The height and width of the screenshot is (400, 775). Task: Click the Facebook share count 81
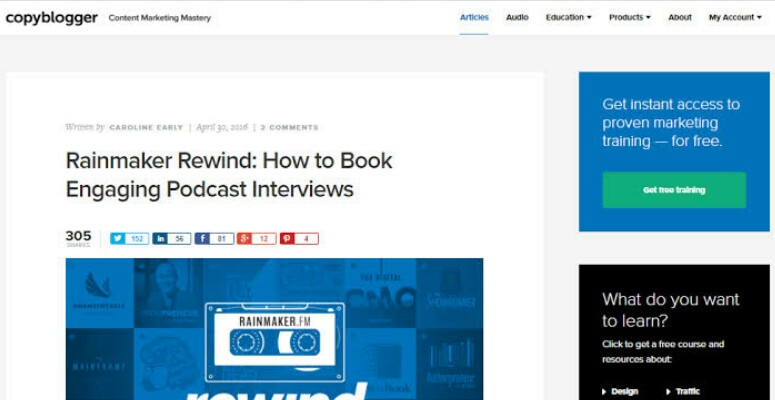[x=221, y=239]
